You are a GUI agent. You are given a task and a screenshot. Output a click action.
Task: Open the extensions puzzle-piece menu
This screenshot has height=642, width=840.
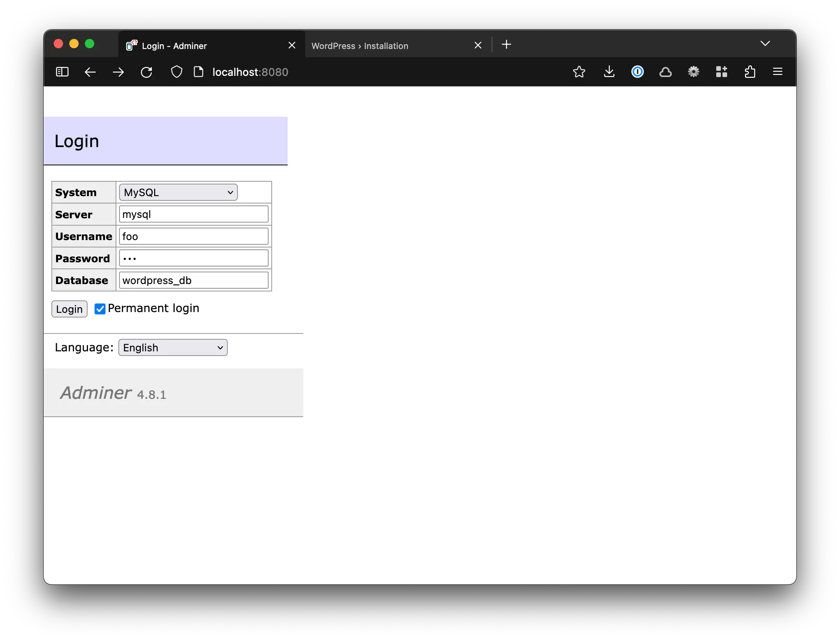click(x=750, y=72)
